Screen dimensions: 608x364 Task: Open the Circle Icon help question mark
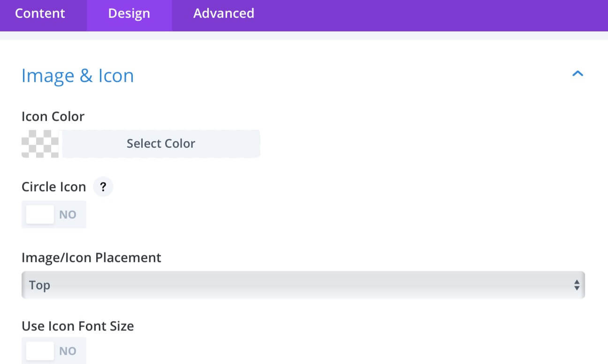click(x=103, y=187)
